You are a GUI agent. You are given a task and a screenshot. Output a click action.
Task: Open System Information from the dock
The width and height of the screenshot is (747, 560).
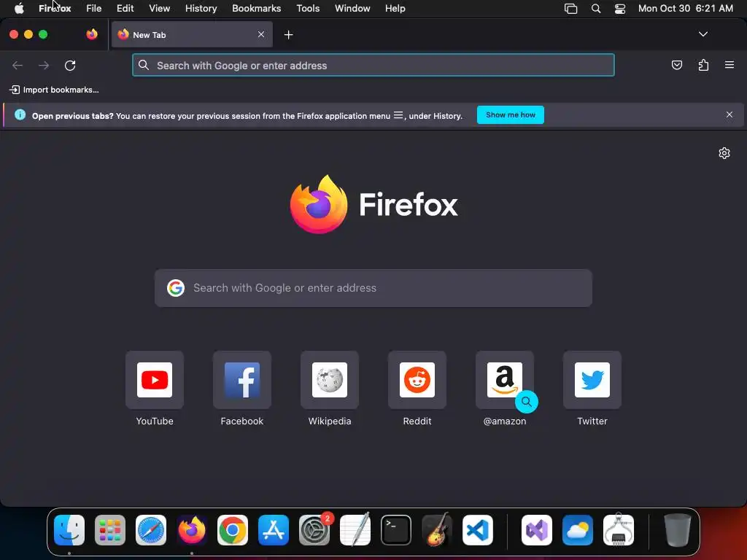[619, 530]
